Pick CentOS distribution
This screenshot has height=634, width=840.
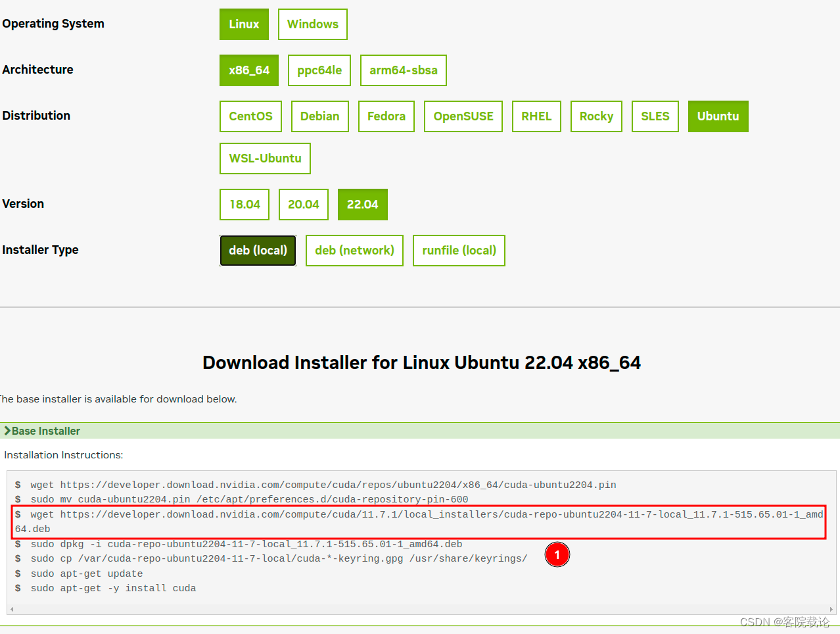coord(250,116)
